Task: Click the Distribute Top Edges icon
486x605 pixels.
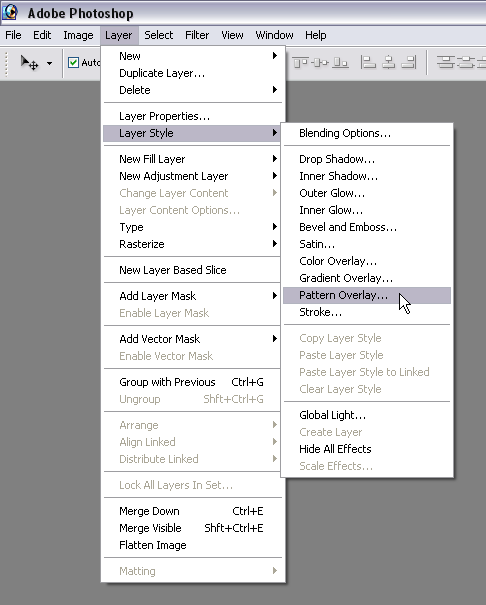Action: (446, 62)
